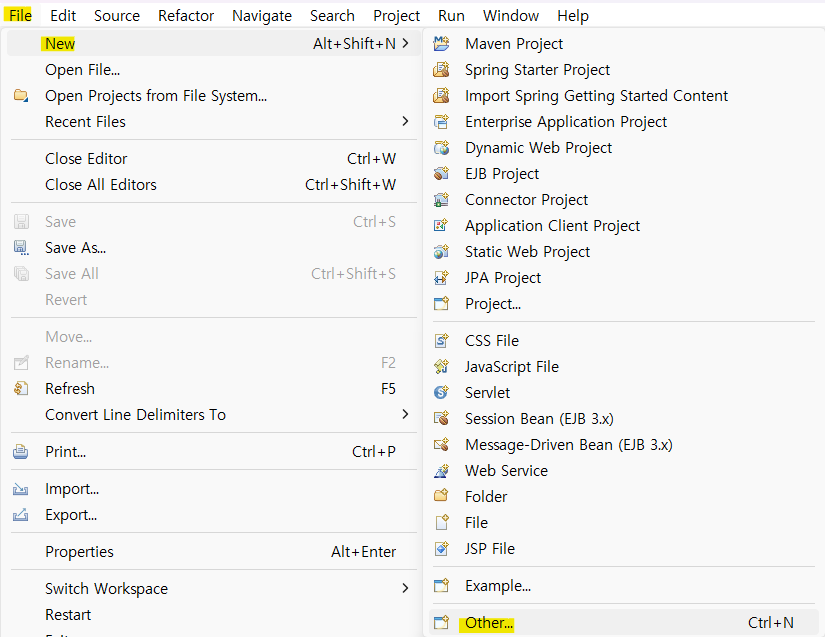
Task: Open the Search menu
Action: [x=333, y=16]
